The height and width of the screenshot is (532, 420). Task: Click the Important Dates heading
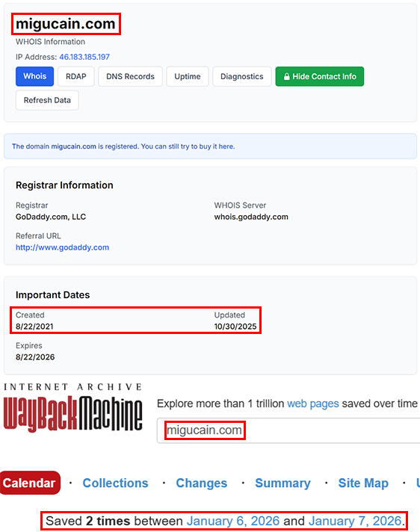52,295
